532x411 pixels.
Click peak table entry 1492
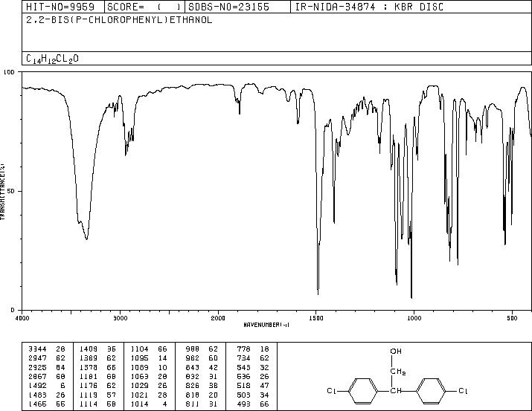point(38,386)
